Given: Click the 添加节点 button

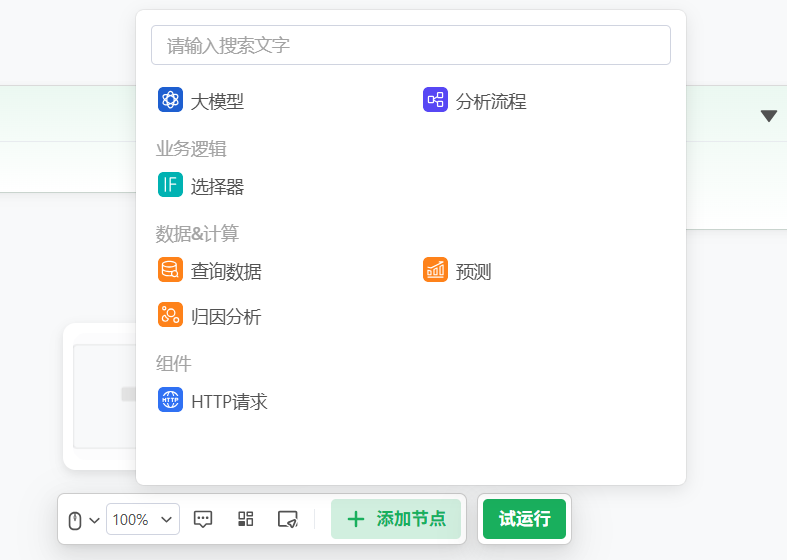Looking at the screenshot, I should [x=396, y=519].
